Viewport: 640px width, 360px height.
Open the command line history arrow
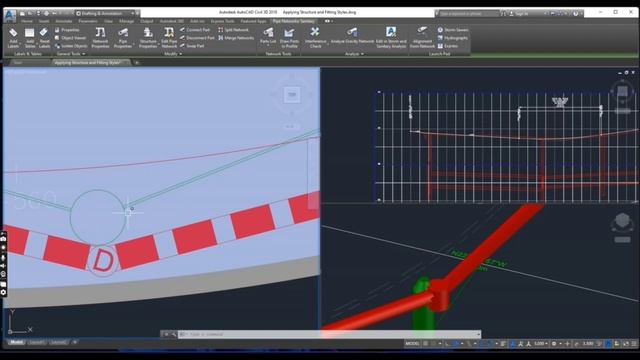click(478, 334)
